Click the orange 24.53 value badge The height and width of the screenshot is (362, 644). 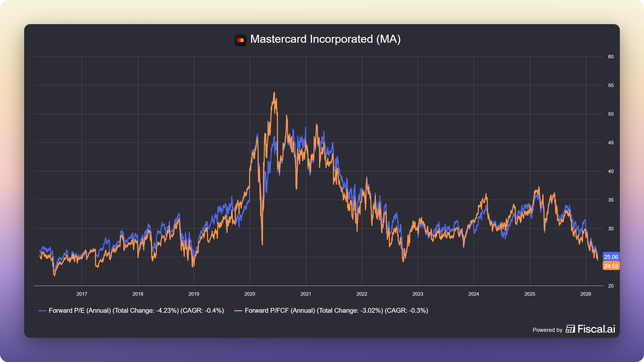pos(611,266)
